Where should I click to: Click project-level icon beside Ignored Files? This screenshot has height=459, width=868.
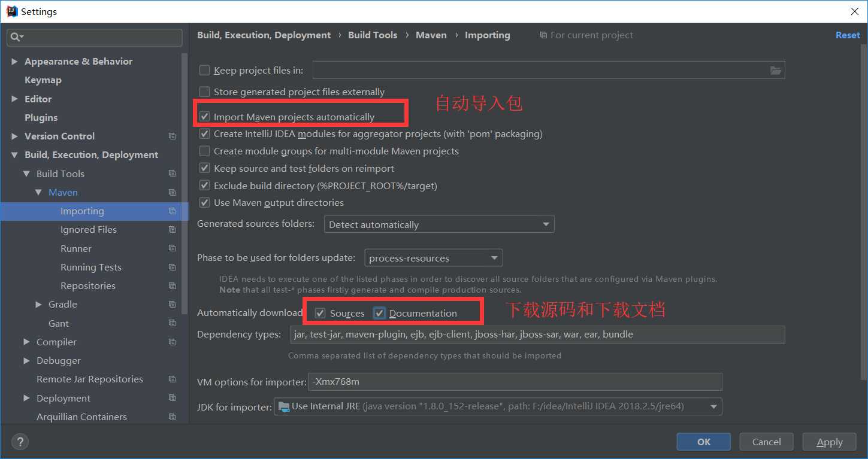point(172,230)
